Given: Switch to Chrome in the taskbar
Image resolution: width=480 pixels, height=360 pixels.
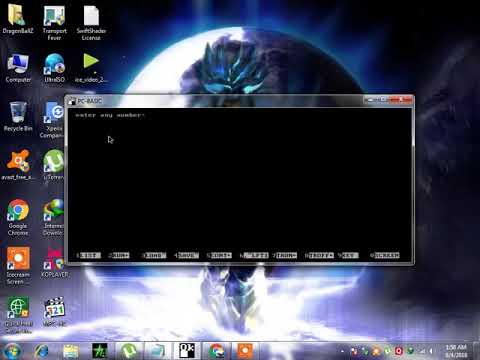Looking at the screenshot, I should point(216,351).
